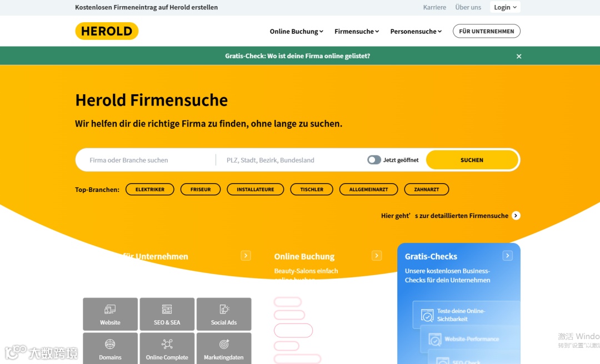
Task: Click the Karriere link
Action: (x=434, y=7)
